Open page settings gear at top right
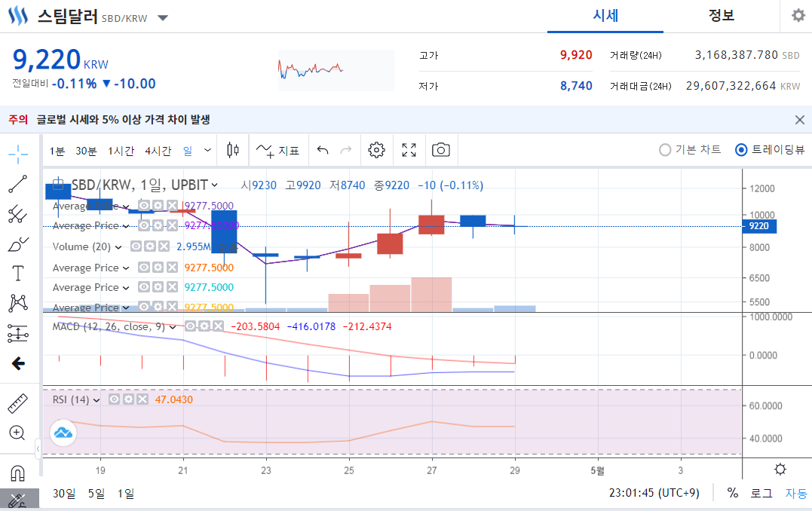Viewport: 812px width, 511px height. pos(798,16)
